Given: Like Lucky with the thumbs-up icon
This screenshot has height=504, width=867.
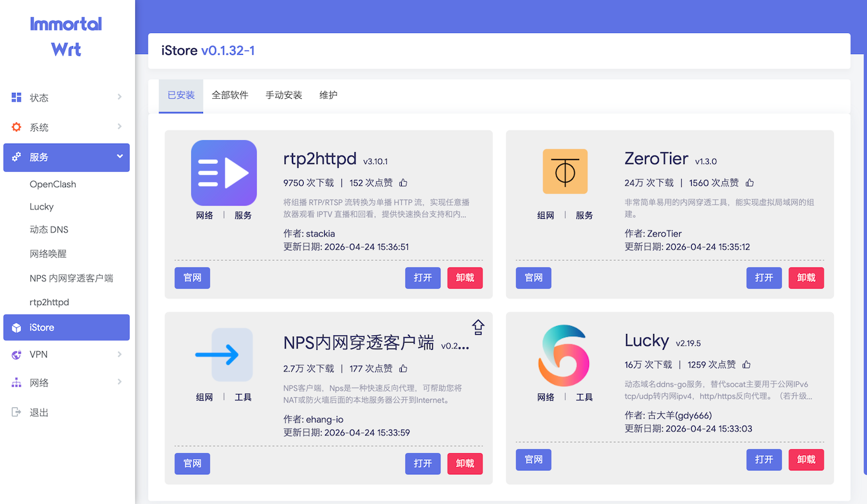Looking at the screenshot, I should pos(747,364).
